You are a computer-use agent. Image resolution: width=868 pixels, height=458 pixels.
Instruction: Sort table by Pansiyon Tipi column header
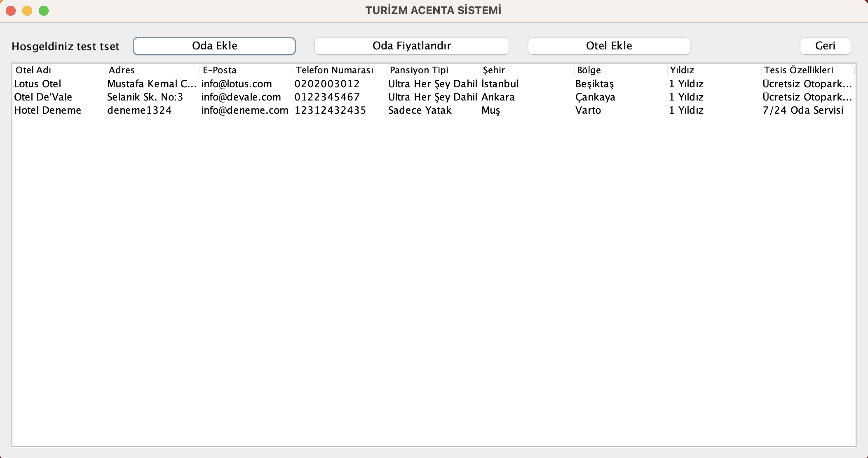tap(419, 70)
